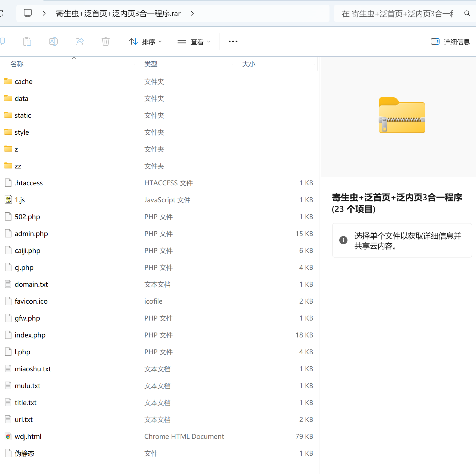Expand the chevron before the archive name
Image resolution: width=476 pixels, height=474 pixels.
[44, 13]
